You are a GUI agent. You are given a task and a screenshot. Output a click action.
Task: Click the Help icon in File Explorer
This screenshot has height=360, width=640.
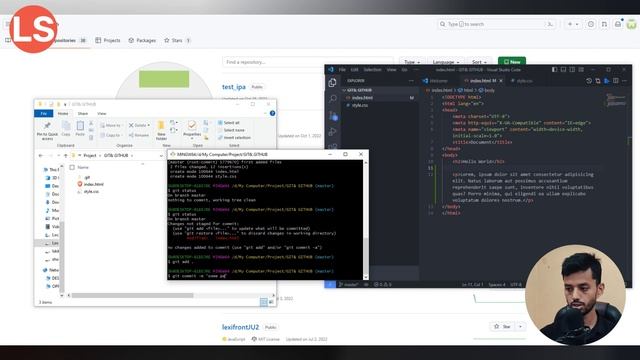[272, 113]
